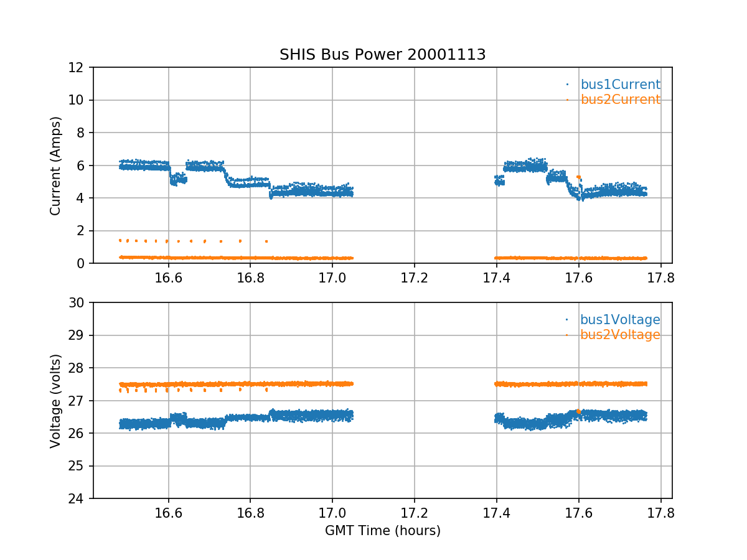
Task: Click the 17.2 tick label under the voltage plot
Action: point(414,514)
